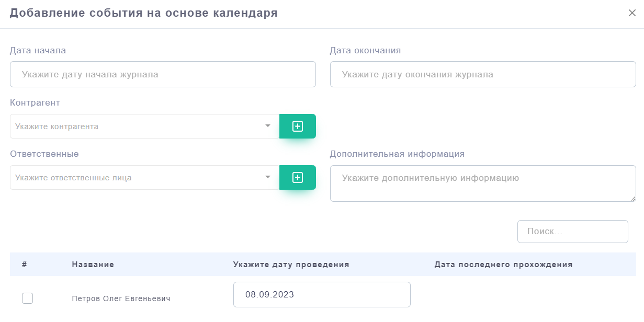Select the Петров Олег Евгеньевич row name
Image resolution: width=644 pixels, height=322 pixels.
pyautogui.click(x=121, y=298)
